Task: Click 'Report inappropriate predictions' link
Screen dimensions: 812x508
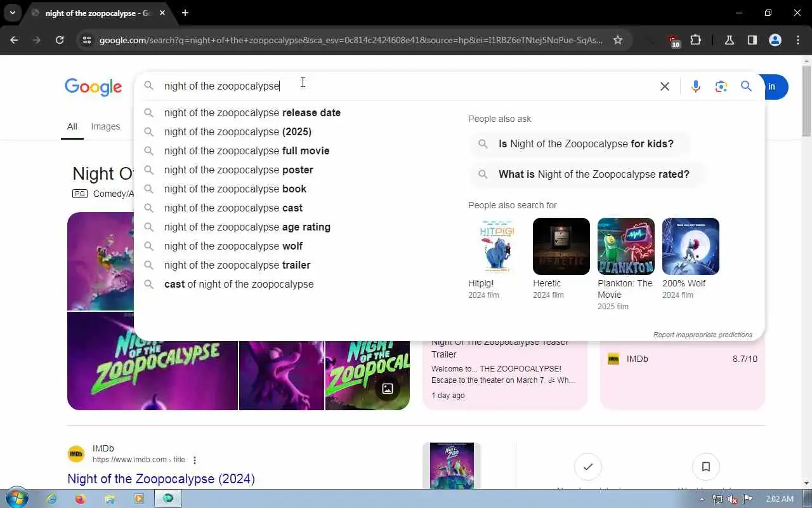Action: pyautogui.click(x=703, y=335)
